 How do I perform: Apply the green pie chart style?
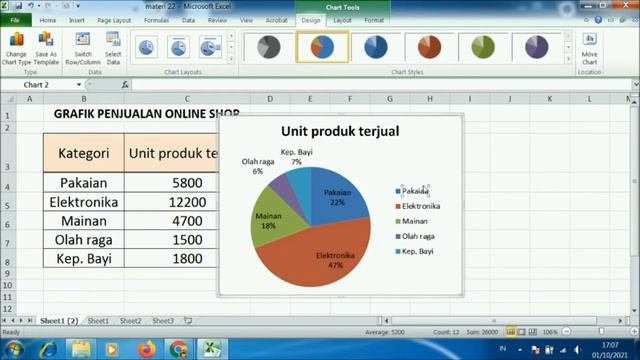click(x=483, y=47)
